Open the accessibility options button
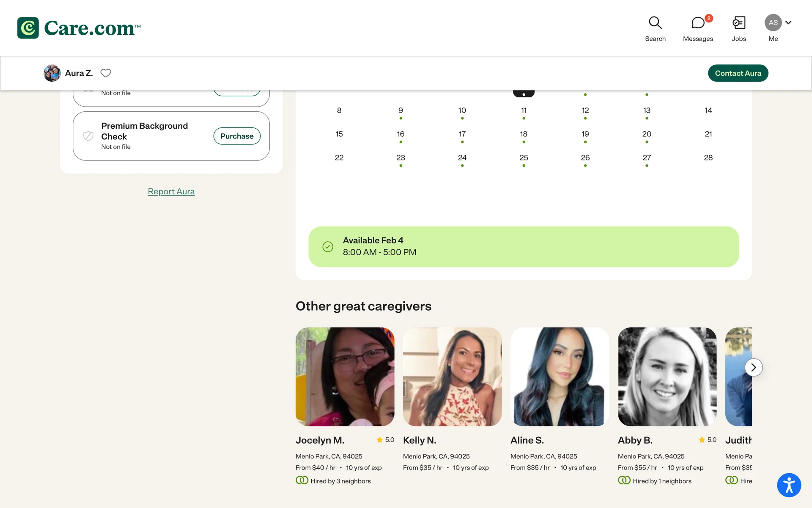 (x=789, y=485)
